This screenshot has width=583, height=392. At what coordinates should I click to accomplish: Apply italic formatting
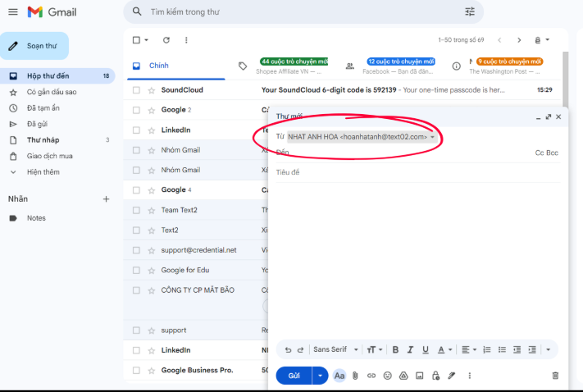pos(410,349)
